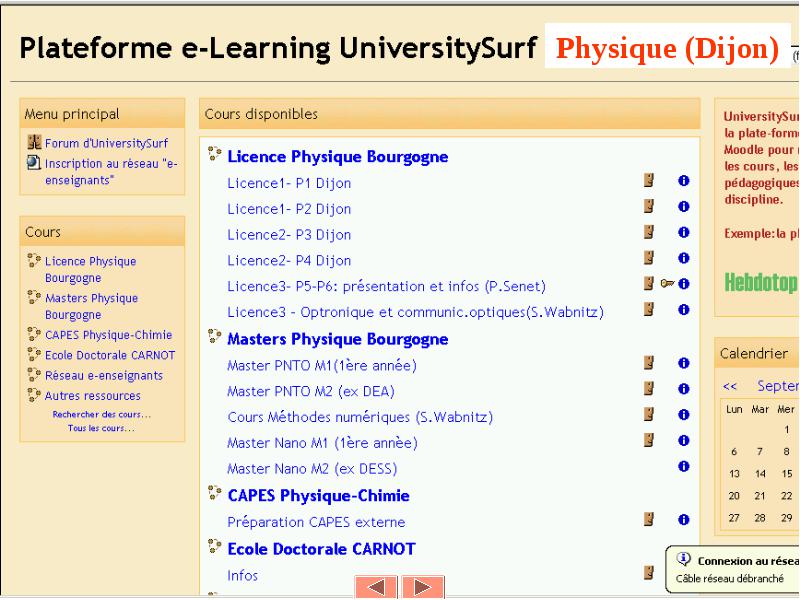
Task: Open course Licence1- P2 Dijon
Action: point(289,209)
